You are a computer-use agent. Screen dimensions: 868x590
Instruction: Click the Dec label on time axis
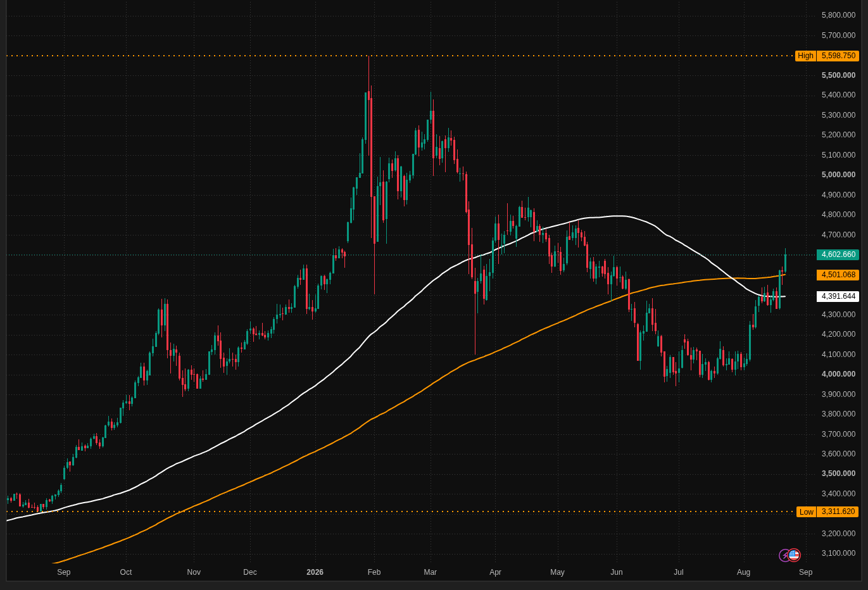pos(250,572)
